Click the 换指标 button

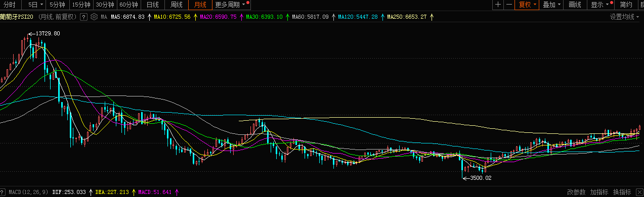pyautogui.click(x=622, y=192)
